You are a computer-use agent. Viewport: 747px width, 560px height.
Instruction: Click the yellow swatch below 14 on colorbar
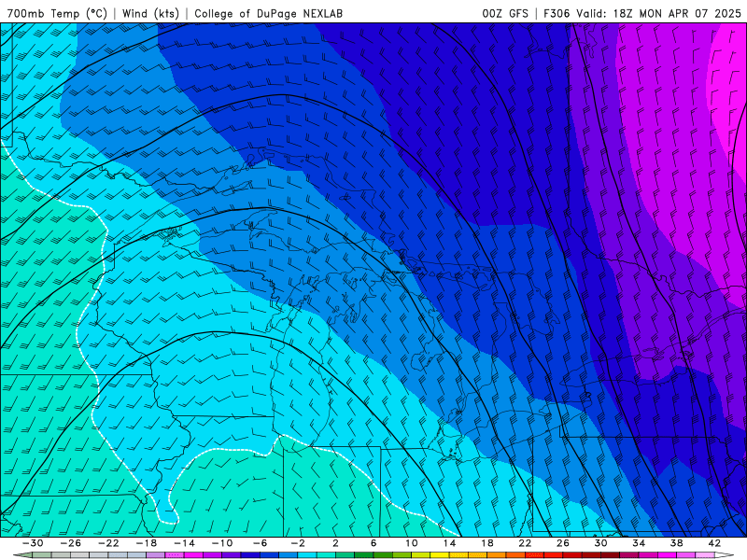[440, 555]
